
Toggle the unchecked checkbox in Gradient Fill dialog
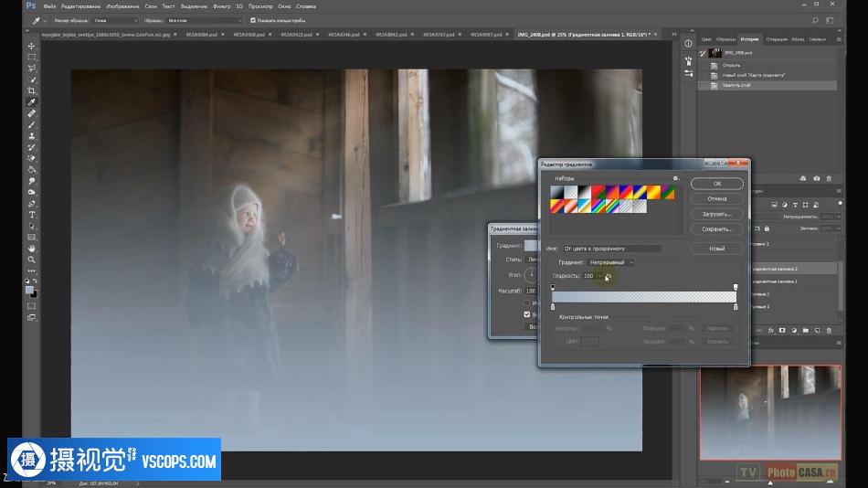527,302
